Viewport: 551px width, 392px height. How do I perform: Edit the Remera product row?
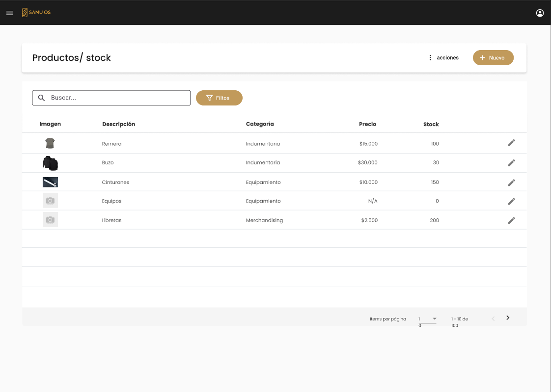tap(511, 143)
